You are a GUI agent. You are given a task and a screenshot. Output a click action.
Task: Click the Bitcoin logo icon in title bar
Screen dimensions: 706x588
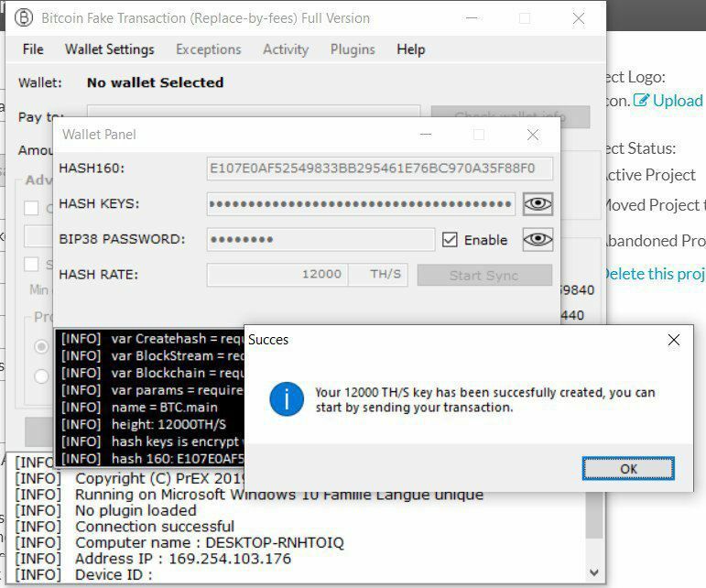[24, 17]
